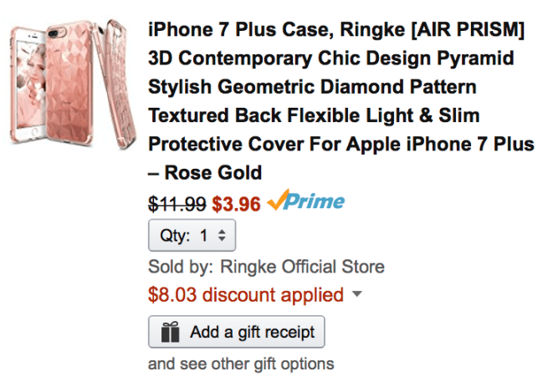Screen dimensions: 548x392
Task: Click the Prime logo badge
Action: (305, 202)
